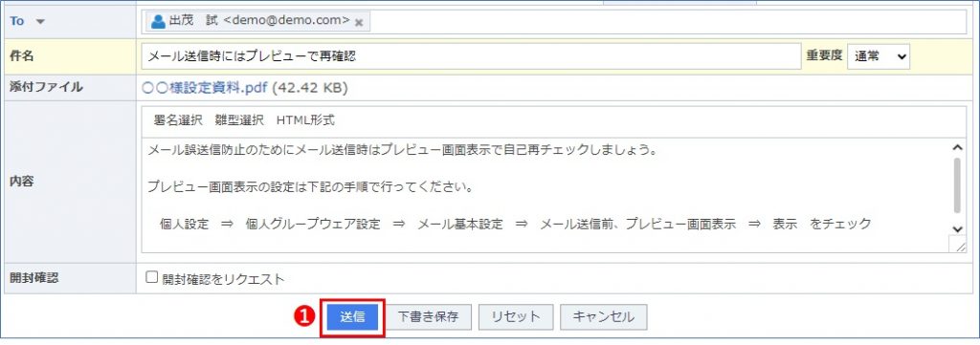Open the 署名選択 signature menu
Image resolution: width=980 pixels, height=345 pixels.
click(177, 120)
